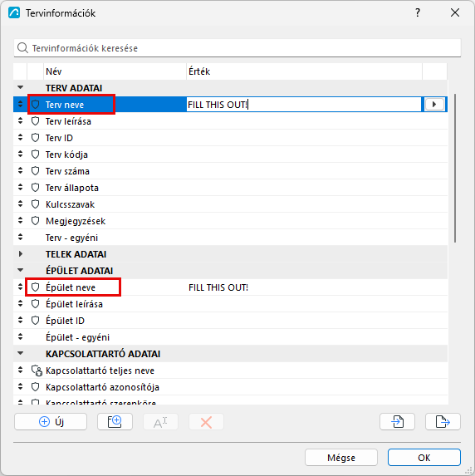
Task: Open the arrow flyout next to Terv neve value
Action: [434, 105]
